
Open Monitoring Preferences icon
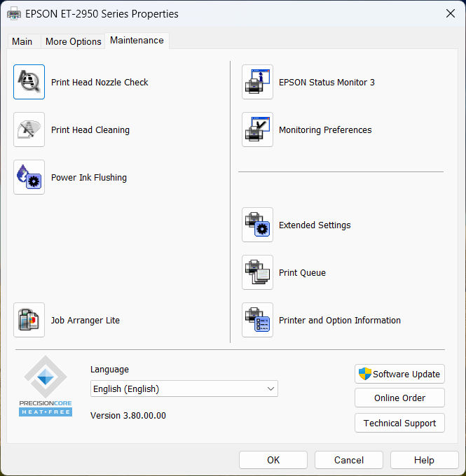257,130
